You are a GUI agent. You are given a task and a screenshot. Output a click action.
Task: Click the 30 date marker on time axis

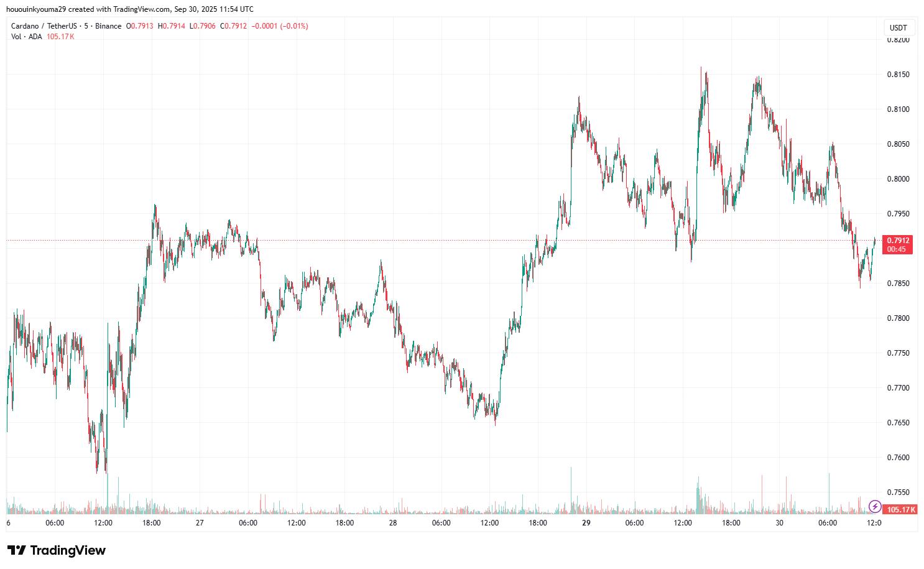pos(779,523)
